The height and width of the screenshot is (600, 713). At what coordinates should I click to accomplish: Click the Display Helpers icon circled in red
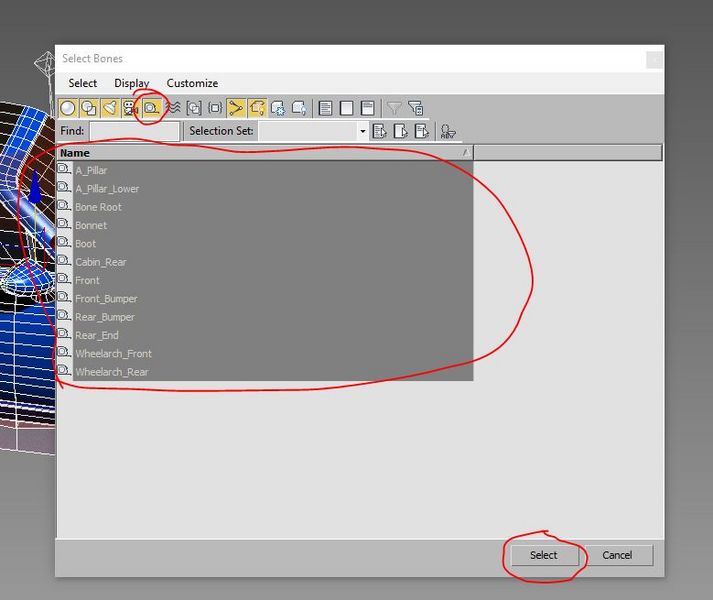(x=152, y=108)
